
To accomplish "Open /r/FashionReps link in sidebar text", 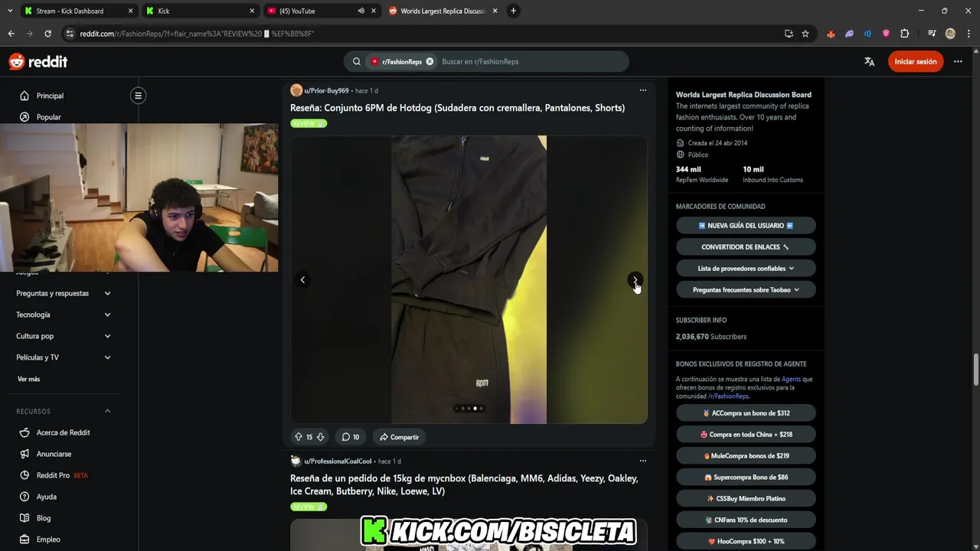I will pos(728,396).
